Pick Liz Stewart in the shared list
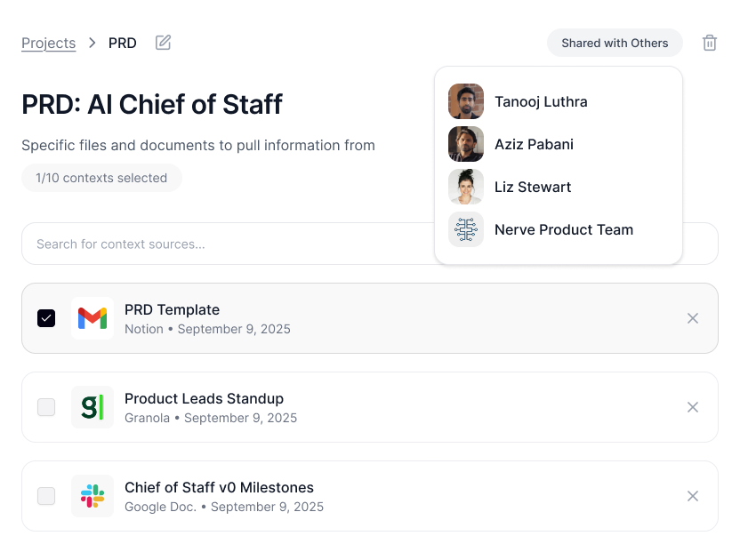This screenshot has height=560, width=740. 533,187
